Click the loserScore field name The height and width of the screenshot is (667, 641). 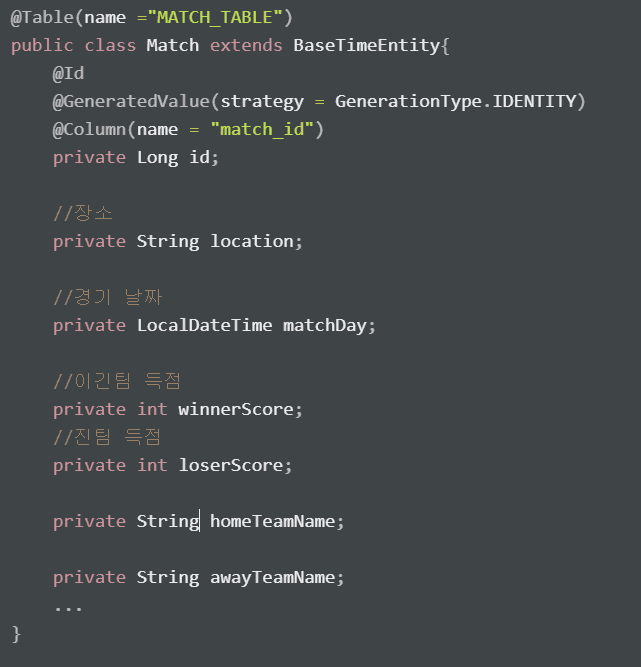(231, 466)
